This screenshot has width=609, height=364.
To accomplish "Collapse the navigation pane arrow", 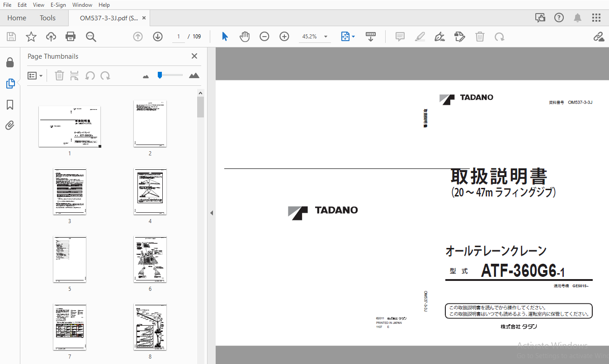I will (211, 213).
